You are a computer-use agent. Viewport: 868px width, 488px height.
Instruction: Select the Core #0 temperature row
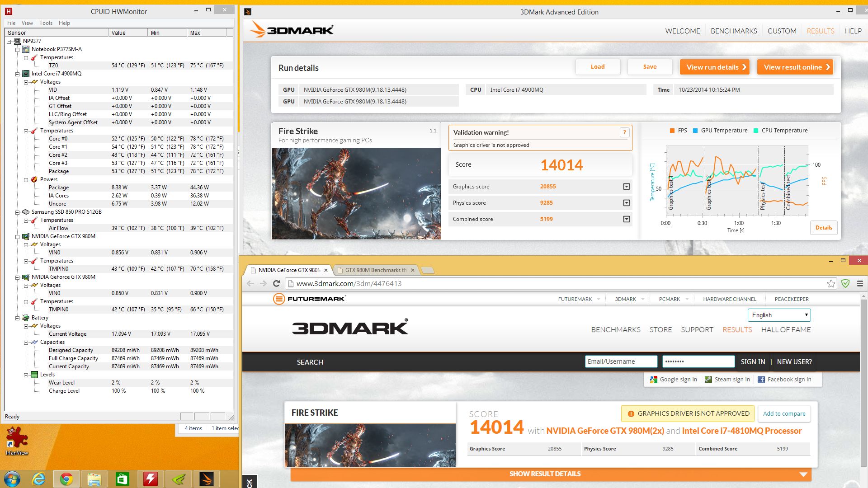tap(119, 139)
